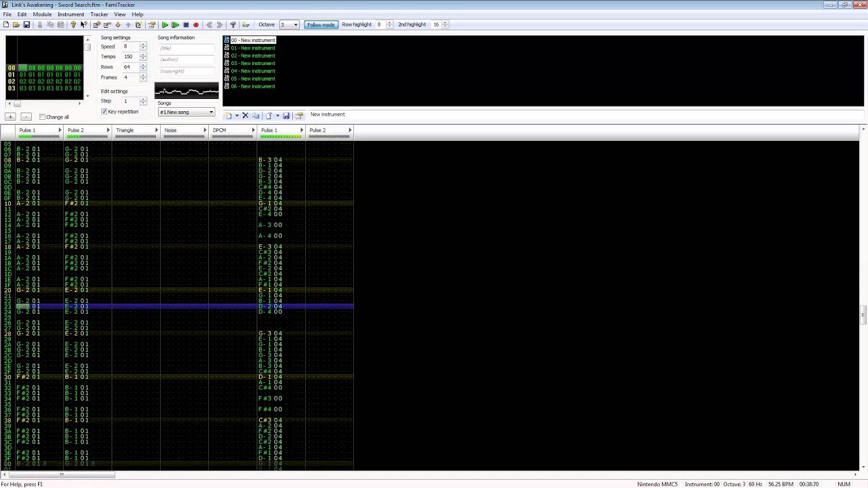The height and width of the screenshot is (488, 868).
Task: Toggle edit mode with red record icon
Action: coord(196,24)
